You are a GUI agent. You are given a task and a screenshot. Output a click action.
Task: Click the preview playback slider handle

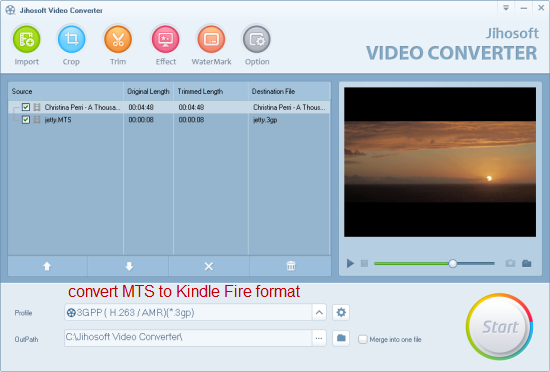coord(453,263)
